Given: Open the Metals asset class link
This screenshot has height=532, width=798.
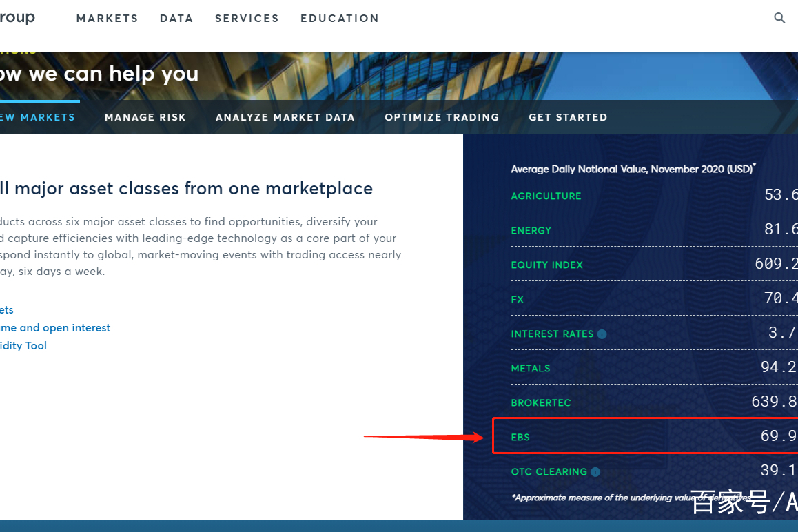Looking at the screenshot, I should 530,368.
